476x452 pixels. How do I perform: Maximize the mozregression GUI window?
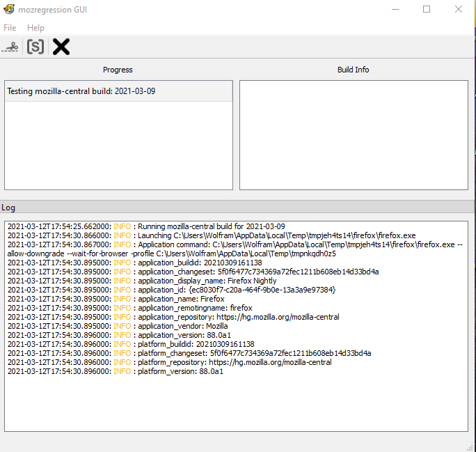(x=427, y=10)
